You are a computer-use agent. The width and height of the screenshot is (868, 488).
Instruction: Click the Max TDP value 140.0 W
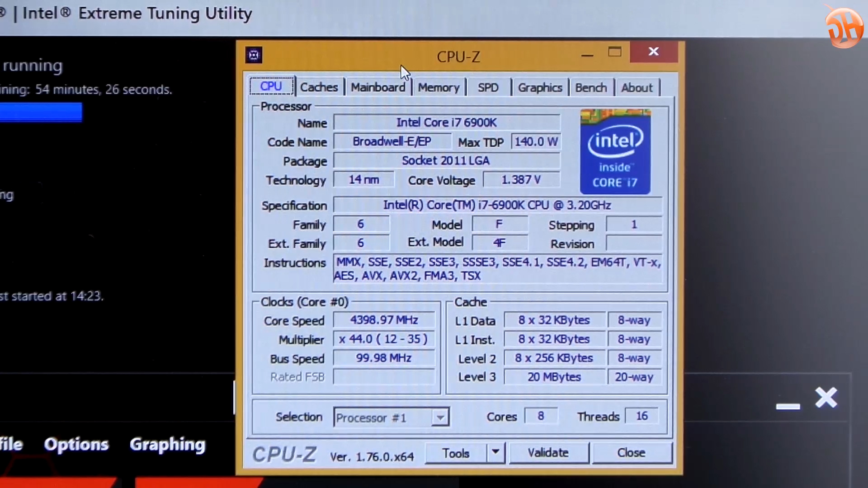click(536, 141)
